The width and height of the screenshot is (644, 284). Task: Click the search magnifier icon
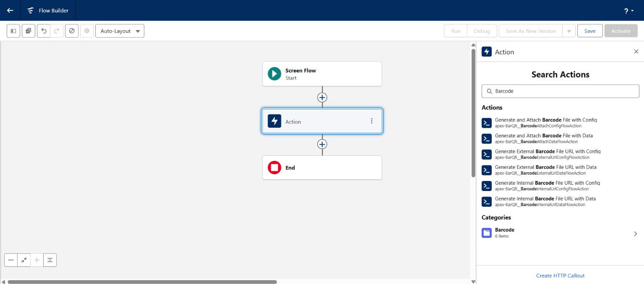point(489,91)
